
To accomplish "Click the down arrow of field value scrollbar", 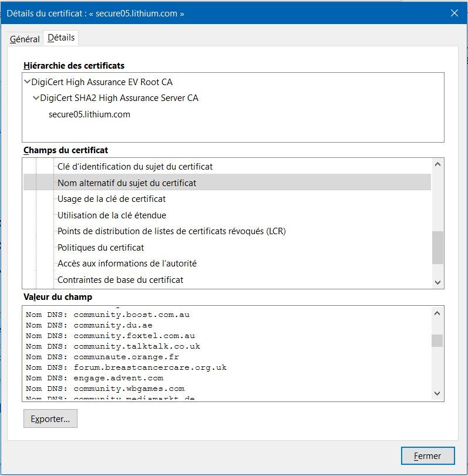I will [437, 393].
